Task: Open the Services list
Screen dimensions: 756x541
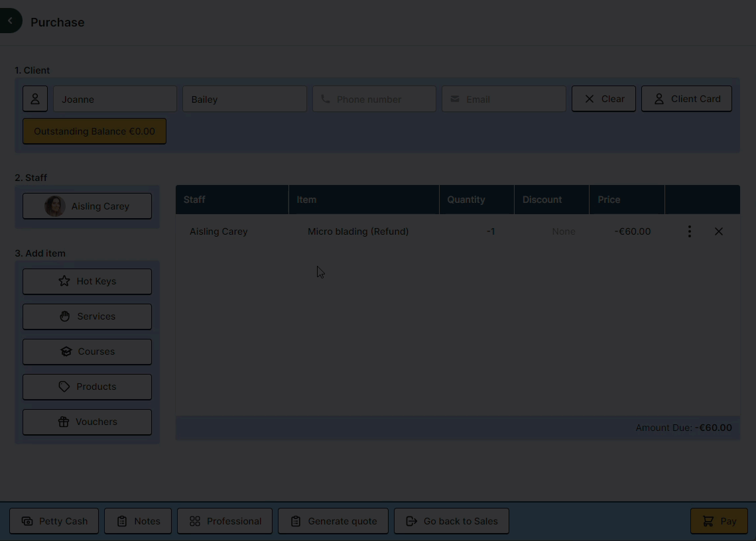Action: tap(88, 317)
